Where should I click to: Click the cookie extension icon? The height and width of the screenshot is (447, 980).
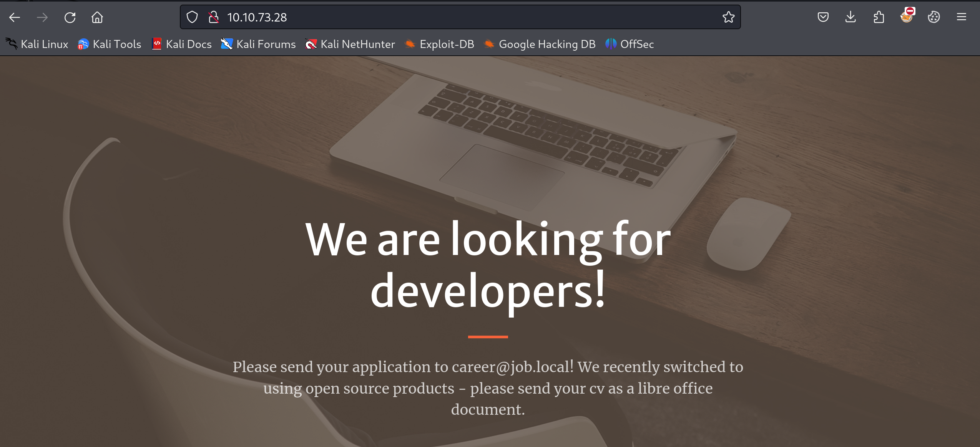[x=933, y=17]
